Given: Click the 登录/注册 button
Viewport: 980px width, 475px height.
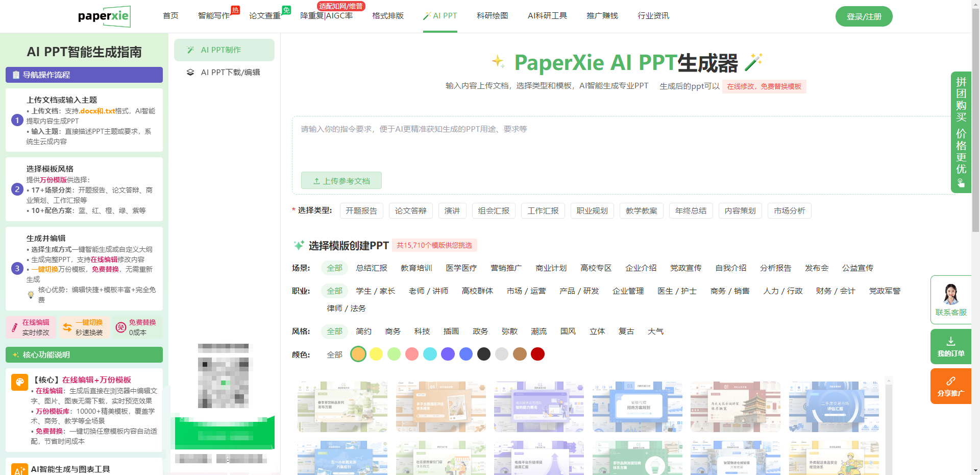Looking at the screenshot, I should (864, 16).
